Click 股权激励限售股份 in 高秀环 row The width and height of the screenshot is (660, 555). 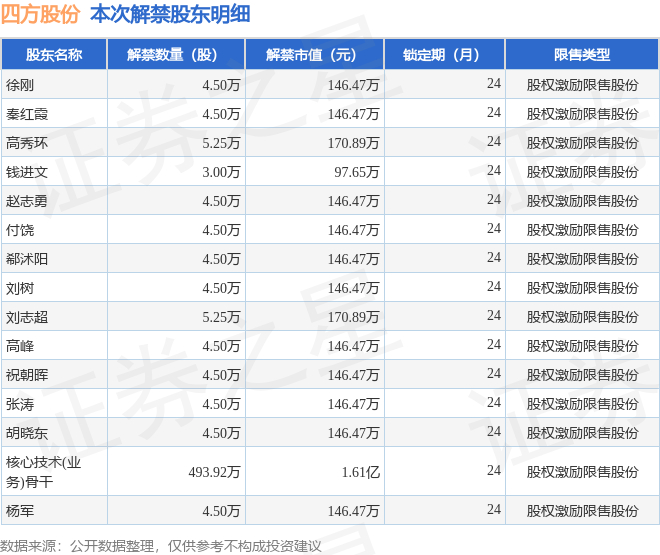pos(583,143)
